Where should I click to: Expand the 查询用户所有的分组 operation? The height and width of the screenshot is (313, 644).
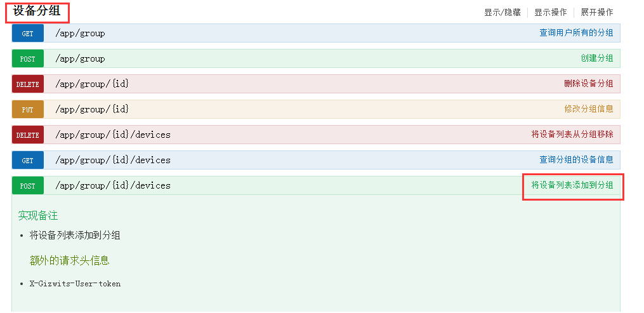576,33
